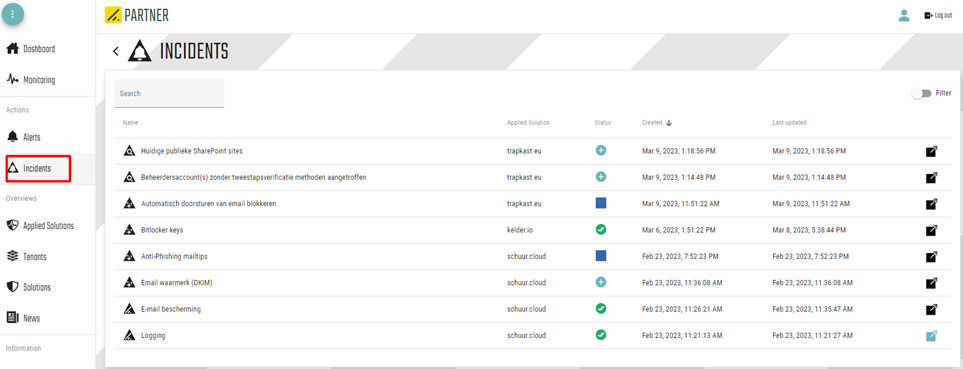Click Last updated Mar 8, 2023, 5:38:44 PM
963x369 pixels.
click(809, 230)
